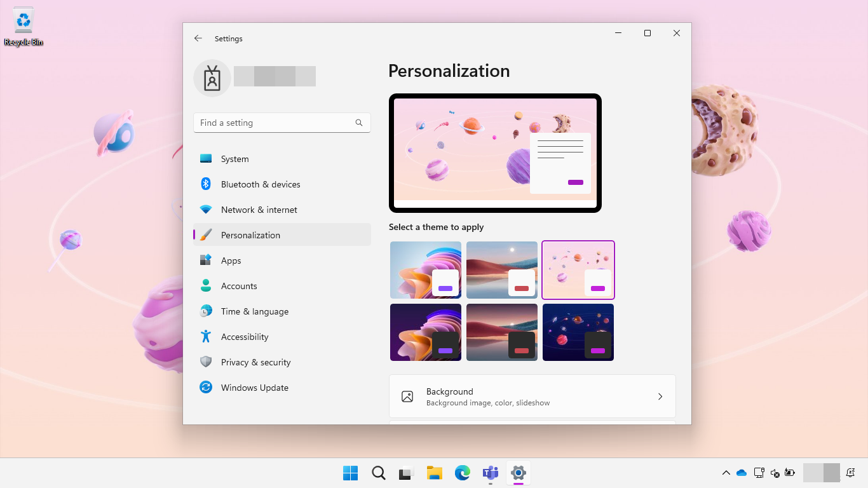The height and width of the screenshot is (488, 868).
Task: Select Bluetooth & devices settings
Action: 261,184
